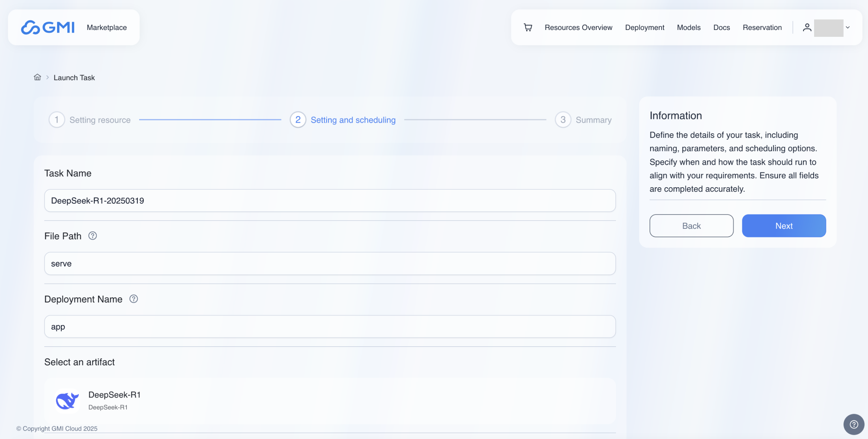The image size is (868, 439).
Task: Click the Back button
Action: tap(692, 226)
